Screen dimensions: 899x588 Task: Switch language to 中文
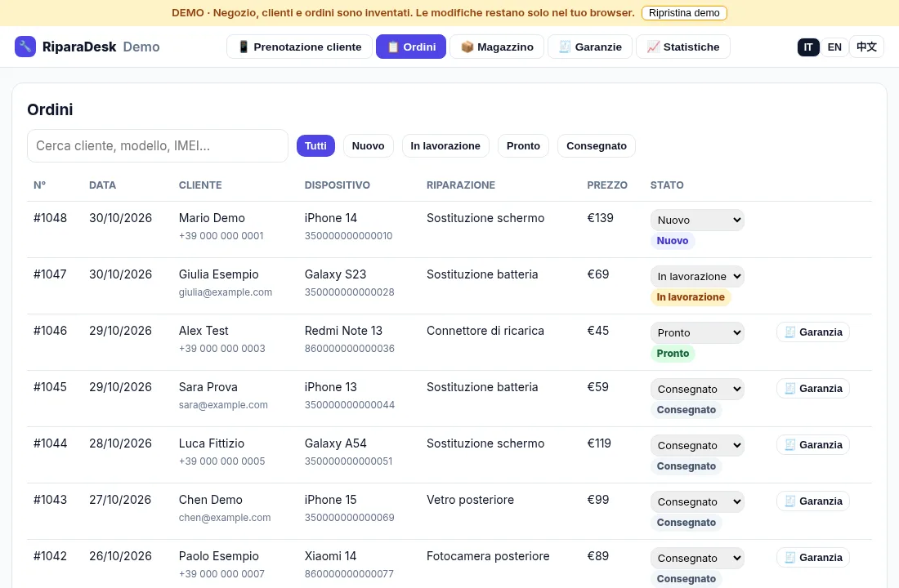point(866,47)
